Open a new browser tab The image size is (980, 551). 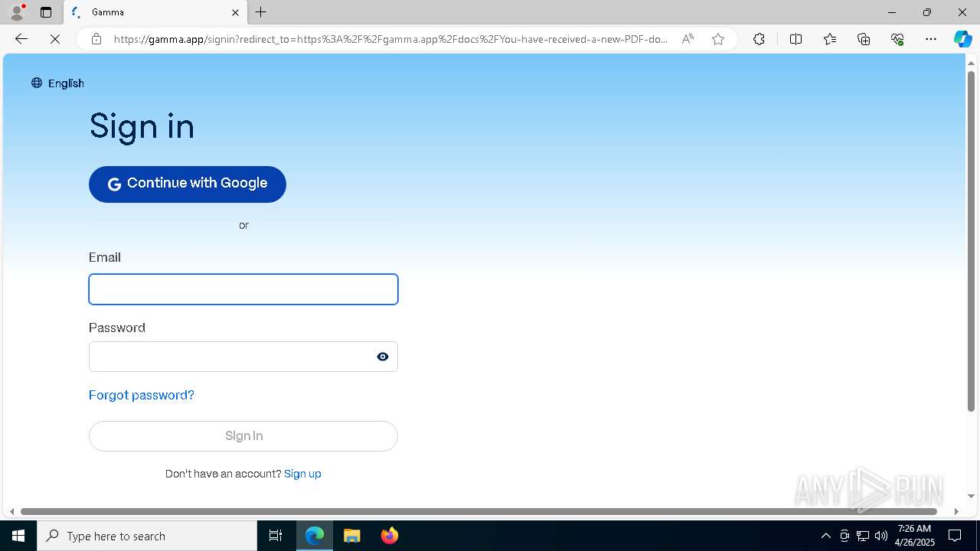coord(261,12)
